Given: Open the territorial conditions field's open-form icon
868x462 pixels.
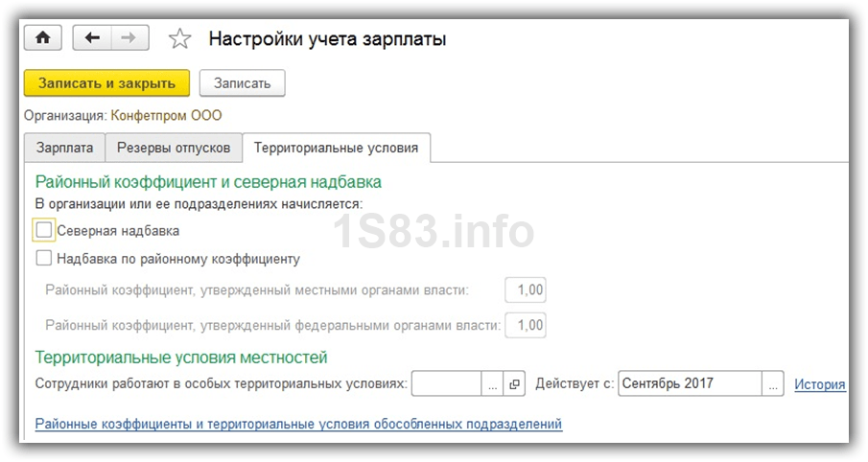Looking at the screenshot, I should click(x=515, y=384).
